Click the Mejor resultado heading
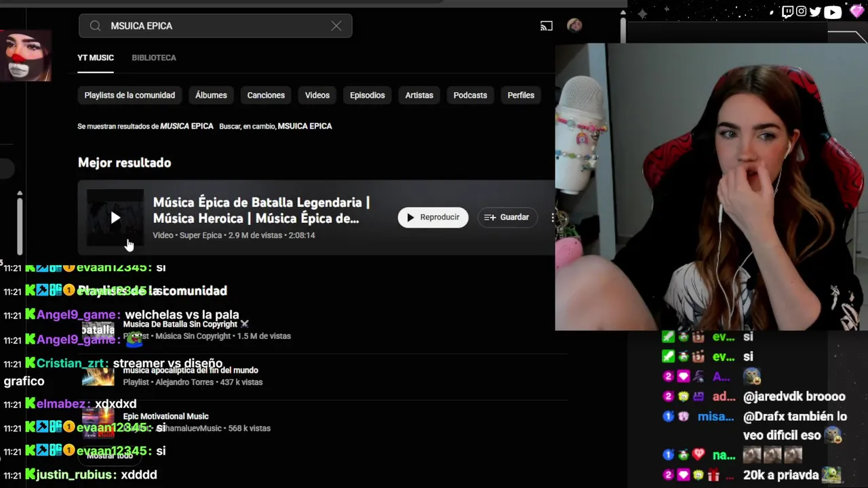 124,163
